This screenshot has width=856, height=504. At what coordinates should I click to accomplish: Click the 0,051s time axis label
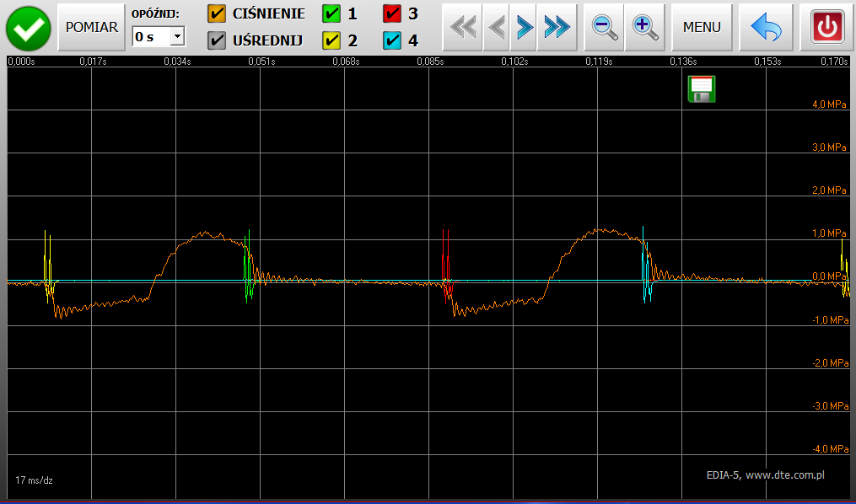click(x=261, y=61)
